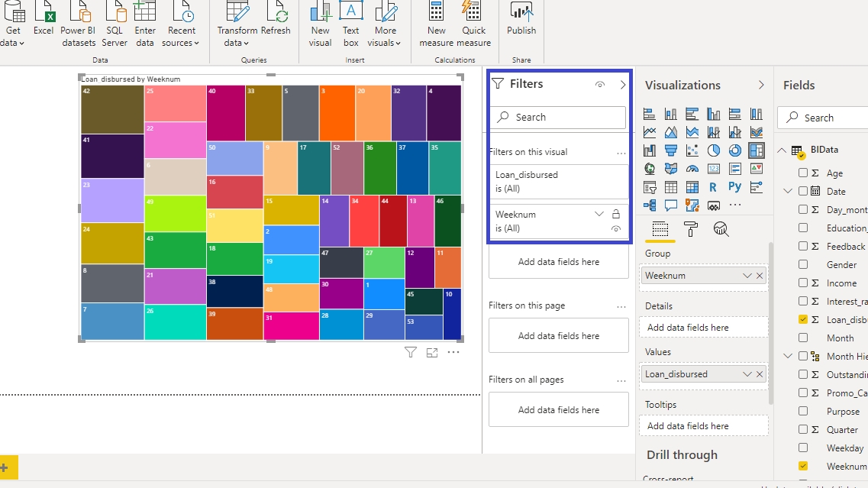Uncheck the Loan_disbursed field checkbox

pyautogui.click(x=803, y=320)
